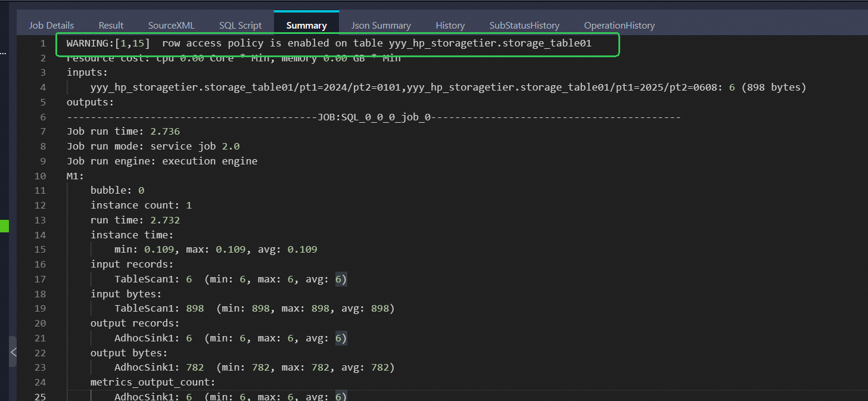Go to the History tab
Screen dimensions: 868x401
450,25
